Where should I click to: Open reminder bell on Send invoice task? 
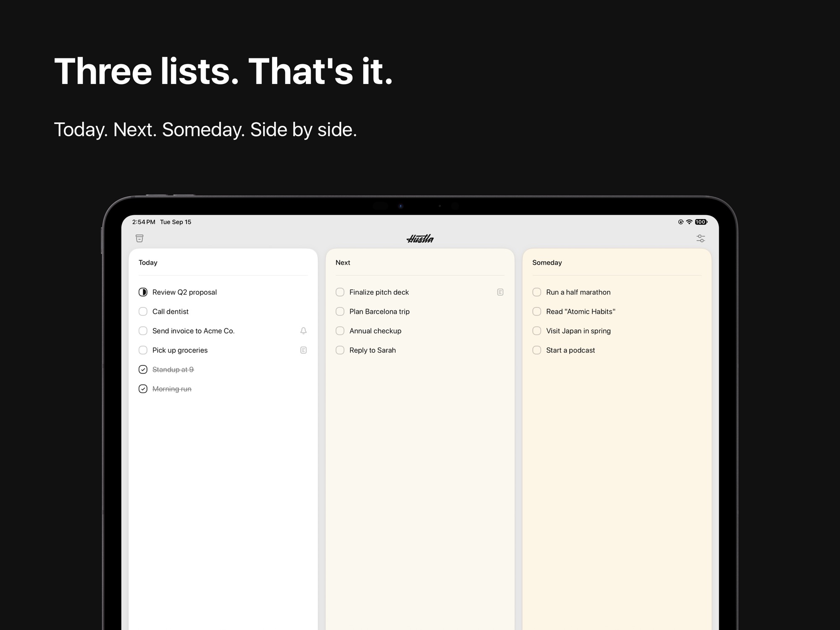coord(303,331)
